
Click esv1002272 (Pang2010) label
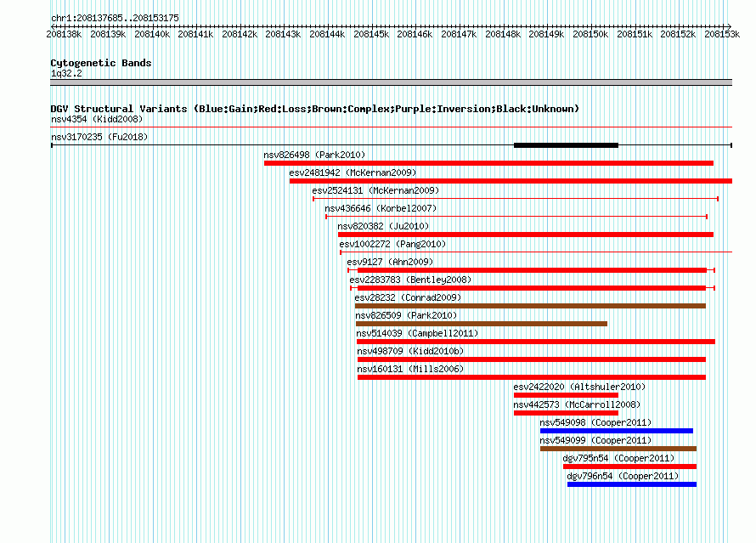click(392, 244)
